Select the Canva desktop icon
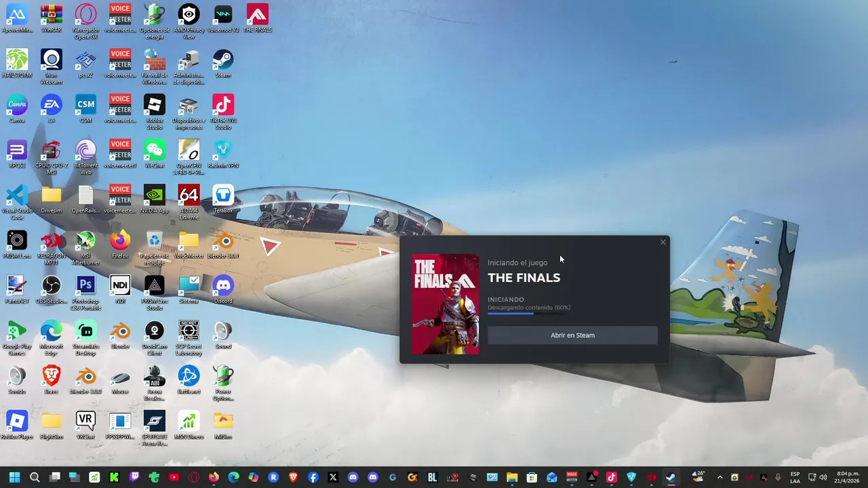Image resolution: width=868 pixels, height=488 pixels. pyautogui.click(x=17, y=109)
